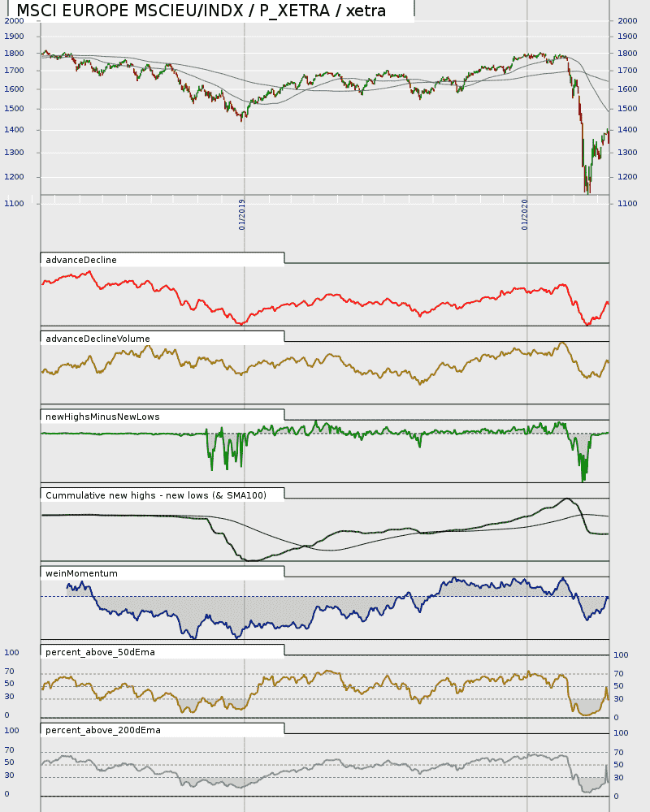The image size is (650, 812).
Task: Click left 0 of percent_above_200dEma axis
Action: pos(6,794)
